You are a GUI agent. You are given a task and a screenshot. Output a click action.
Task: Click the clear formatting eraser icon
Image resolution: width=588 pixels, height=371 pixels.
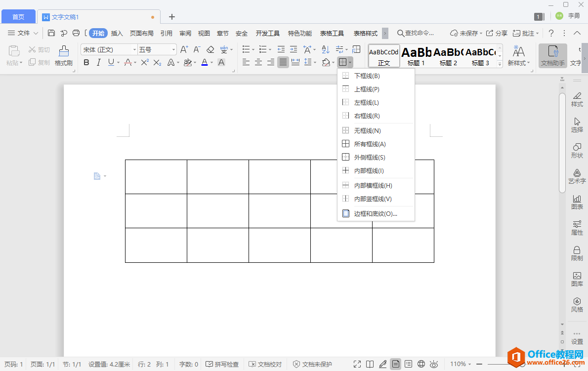click(x=210, y=49)
